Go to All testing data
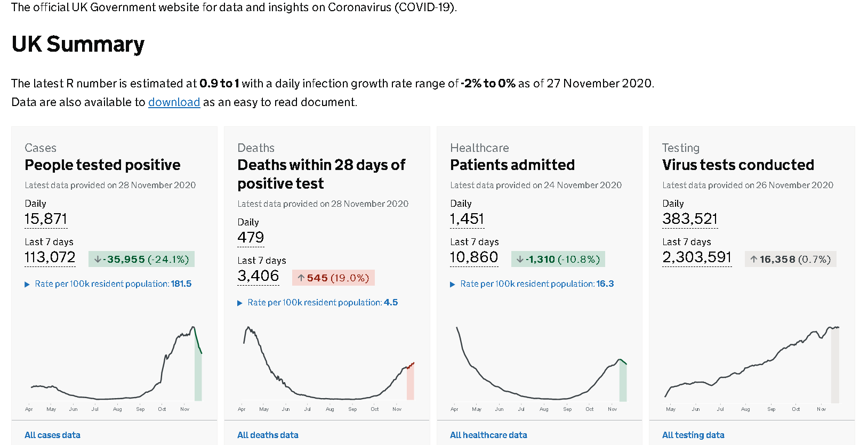The width and height of the screenshot is (868, 445). click(693, 435)
